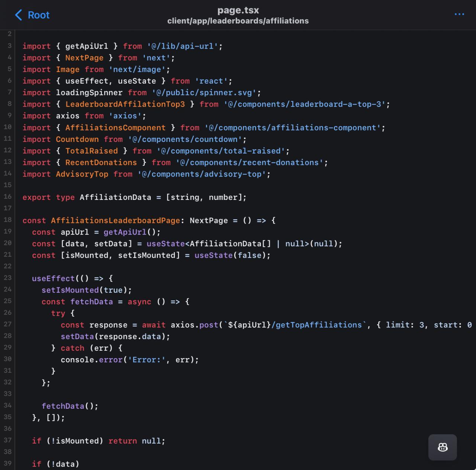This screenshot has width=476, height=470.
Task: Click the page.tsx file title
Action: [x=238, y=10]
